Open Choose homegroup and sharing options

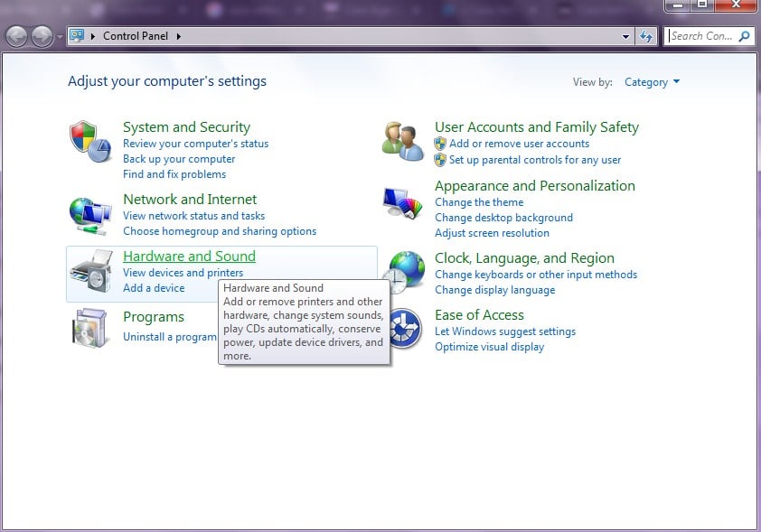(220, 231)
